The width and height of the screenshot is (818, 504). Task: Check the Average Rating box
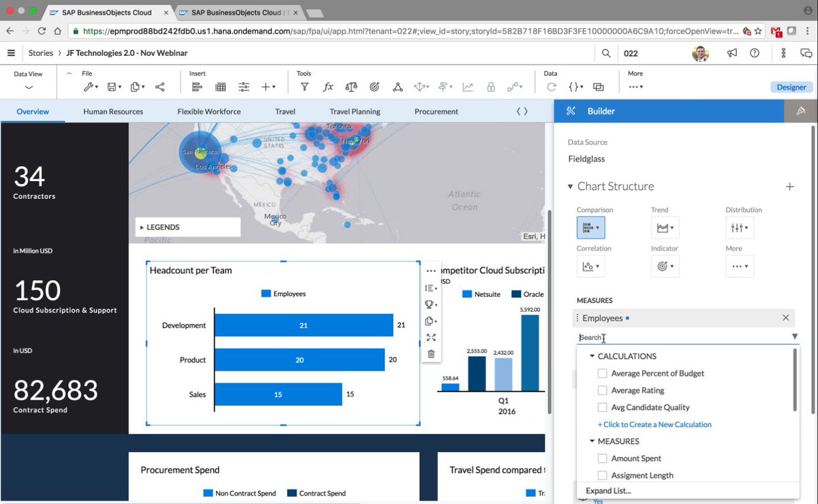click(602, 390)
